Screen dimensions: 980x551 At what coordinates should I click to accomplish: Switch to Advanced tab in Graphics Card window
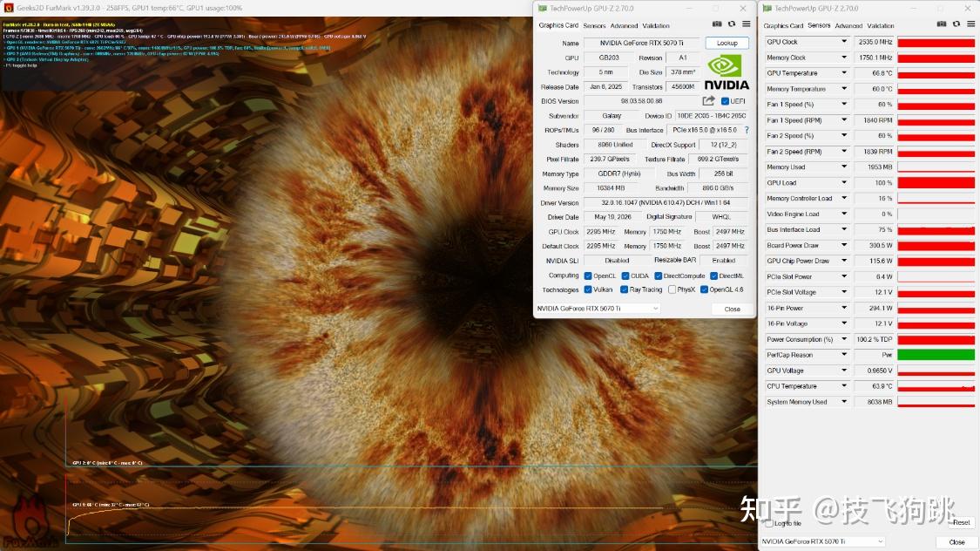tap(624, 25)
